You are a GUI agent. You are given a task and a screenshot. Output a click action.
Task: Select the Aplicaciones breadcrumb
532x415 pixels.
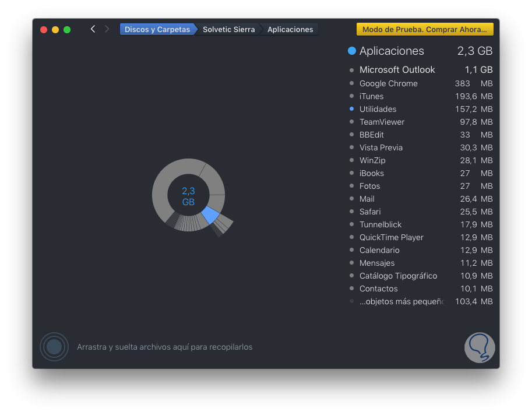coord(290,30)
